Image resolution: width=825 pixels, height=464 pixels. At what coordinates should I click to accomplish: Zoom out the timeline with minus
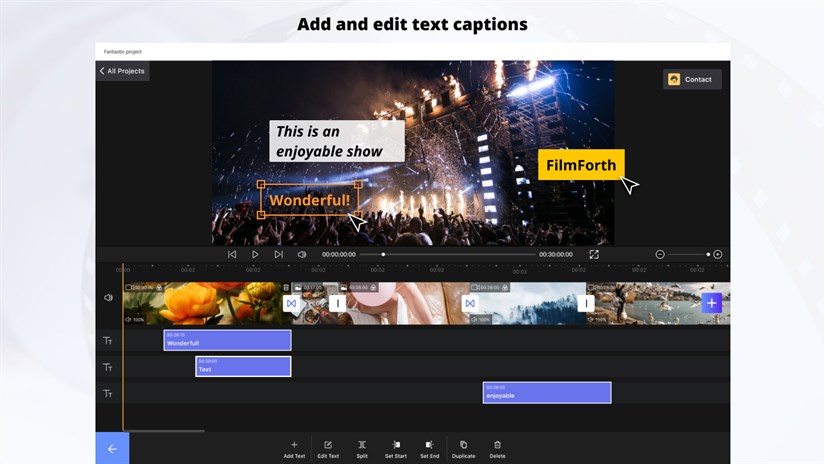660,255
